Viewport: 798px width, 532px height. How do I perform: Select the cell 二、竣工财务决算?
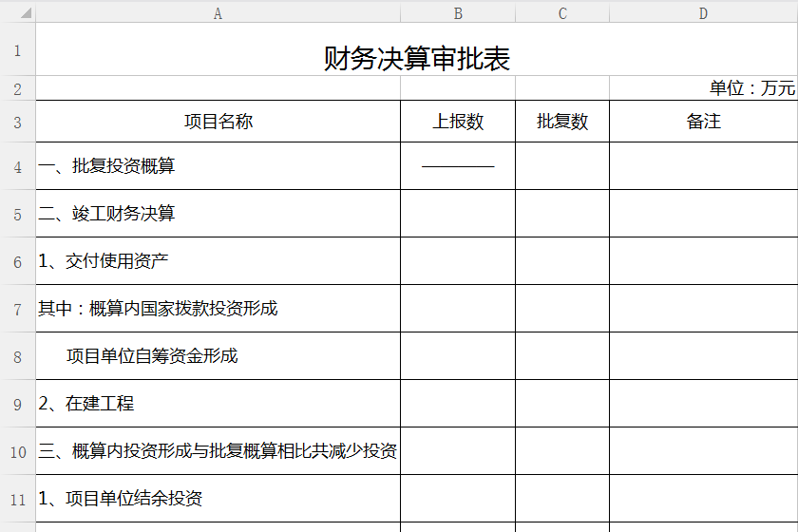[x=106, y=214]
